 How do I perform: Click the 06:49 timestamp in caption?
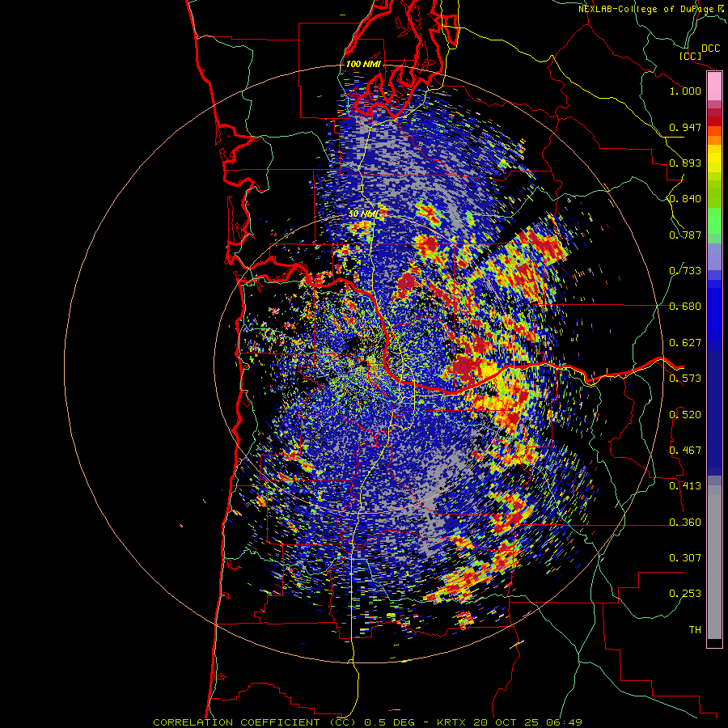[564, 722]
